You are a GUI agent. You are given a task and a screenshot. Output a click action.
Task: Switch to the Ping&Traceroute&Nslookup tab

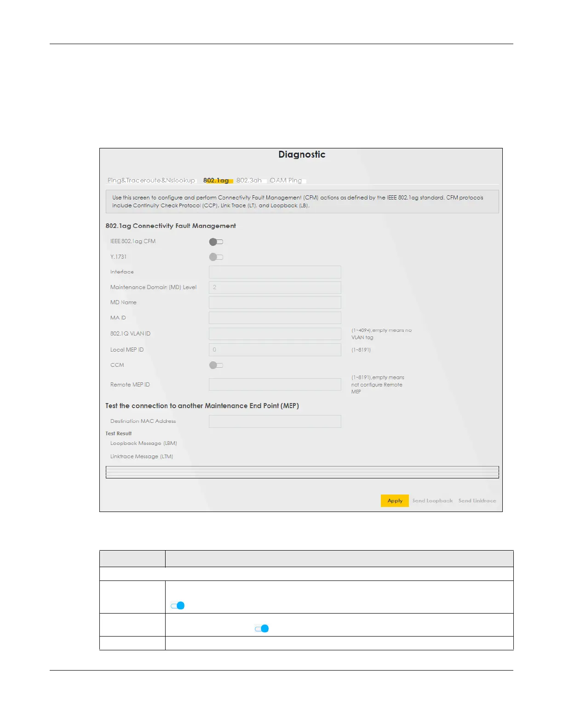(x=151, y=180)
